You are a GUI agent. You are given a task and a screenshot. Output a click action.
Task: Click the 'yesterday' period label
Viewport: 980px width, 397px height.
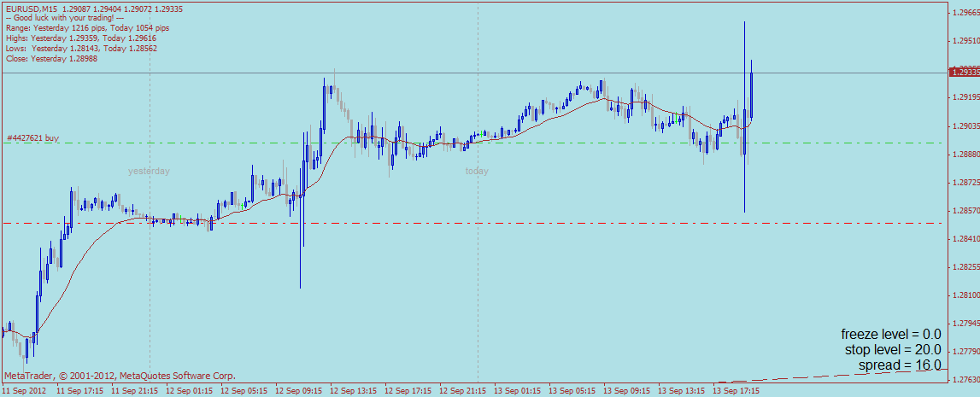(x=149, y=171)
